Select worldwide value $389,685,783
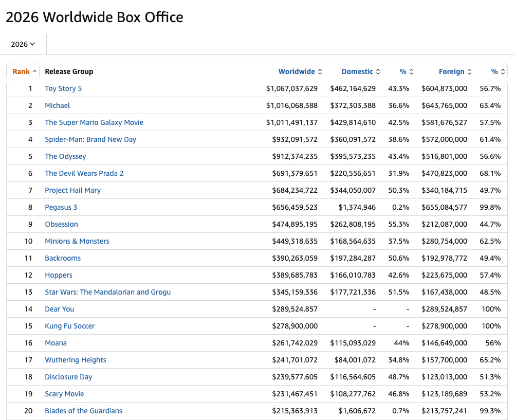 pos(295,275)
